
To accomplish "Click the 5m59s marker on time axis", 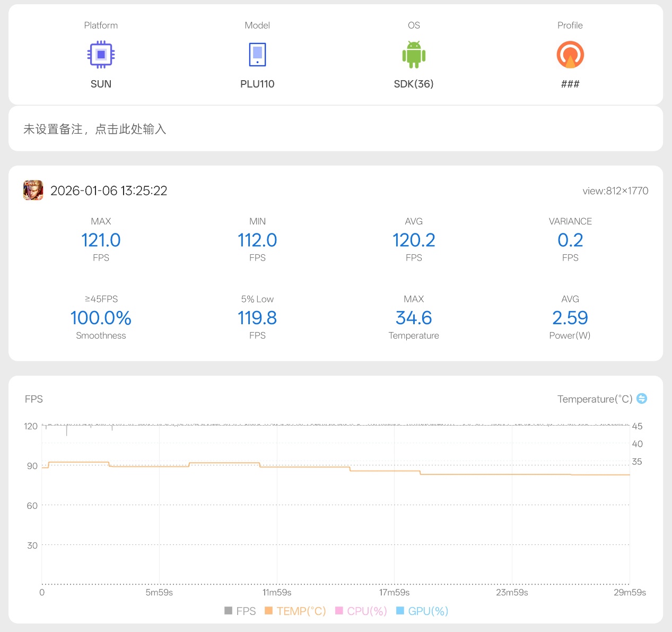I will pyautogui.click(x=159, y=592).
